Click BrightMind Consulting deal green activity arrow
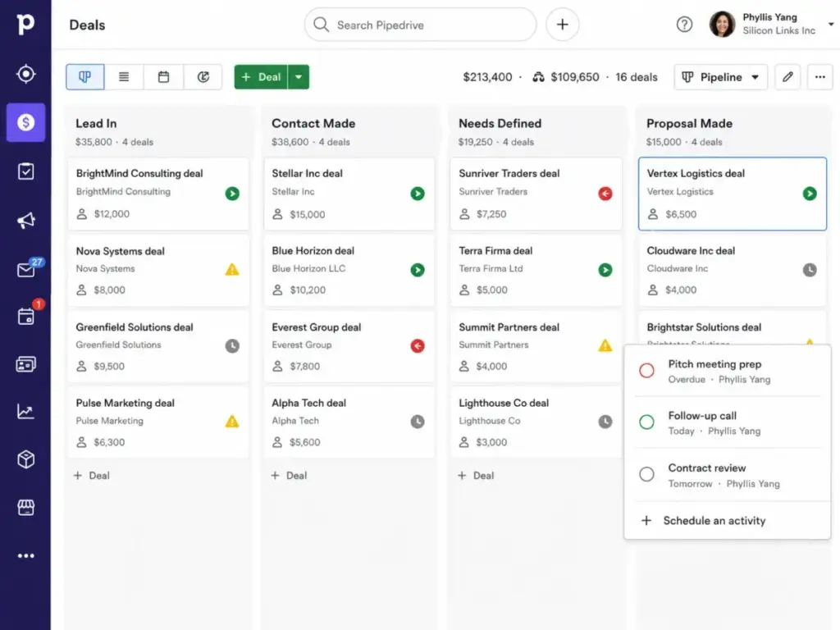This screenshot has height=630, width=840. [x=232, y=194]
